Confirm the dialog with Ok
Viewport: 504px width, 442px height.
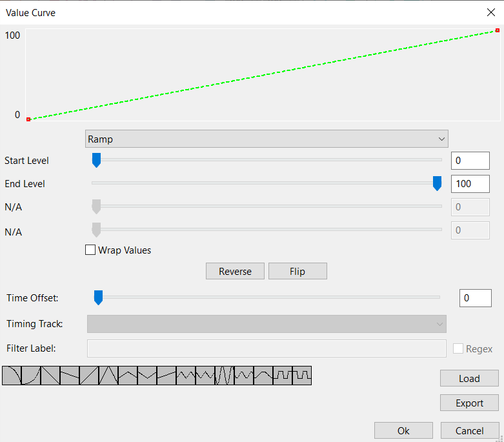pyautogui.click(x=403, y=430)
